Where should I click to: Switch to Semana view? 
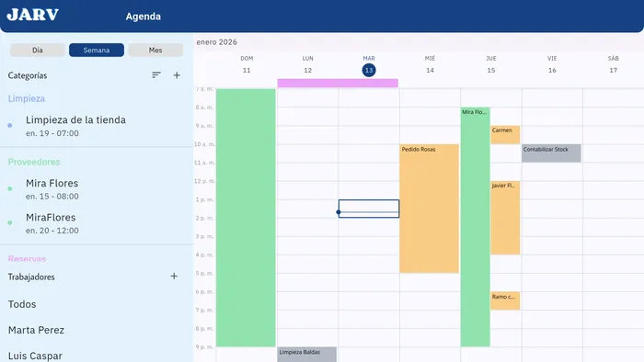click(97, 50)
